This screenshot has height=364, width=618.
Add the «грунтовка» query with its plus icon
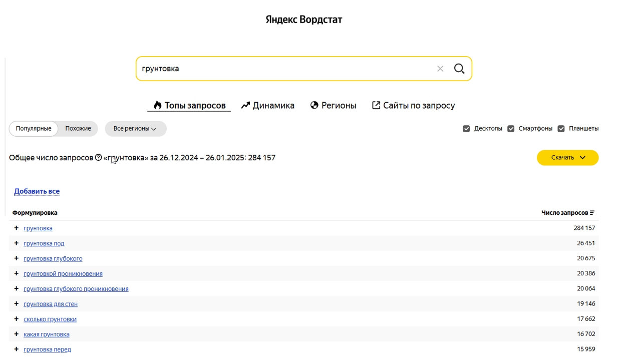(17, 228)
